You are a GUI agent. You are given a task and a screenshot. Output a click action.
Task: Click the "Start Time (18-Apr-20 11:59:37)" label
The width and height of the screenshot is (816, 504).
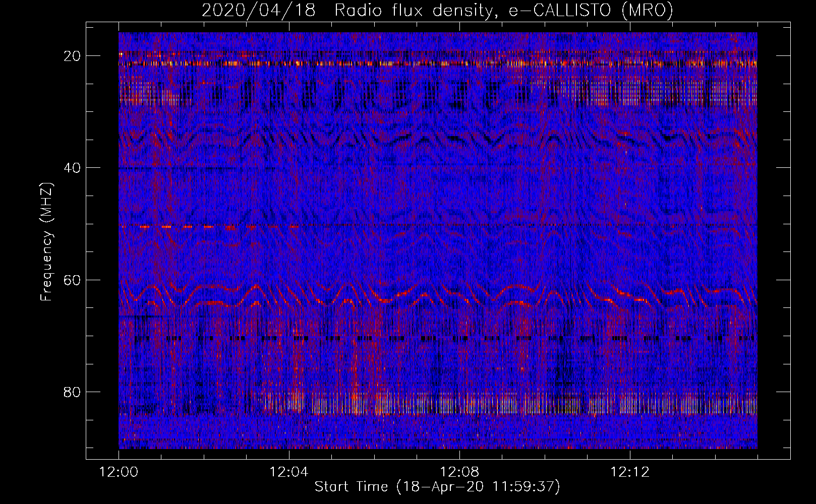tap(437, 487)
